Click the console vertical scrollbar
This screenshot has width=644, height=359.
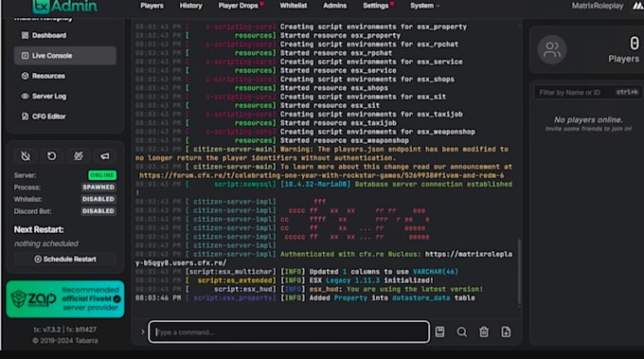[519, 272]
